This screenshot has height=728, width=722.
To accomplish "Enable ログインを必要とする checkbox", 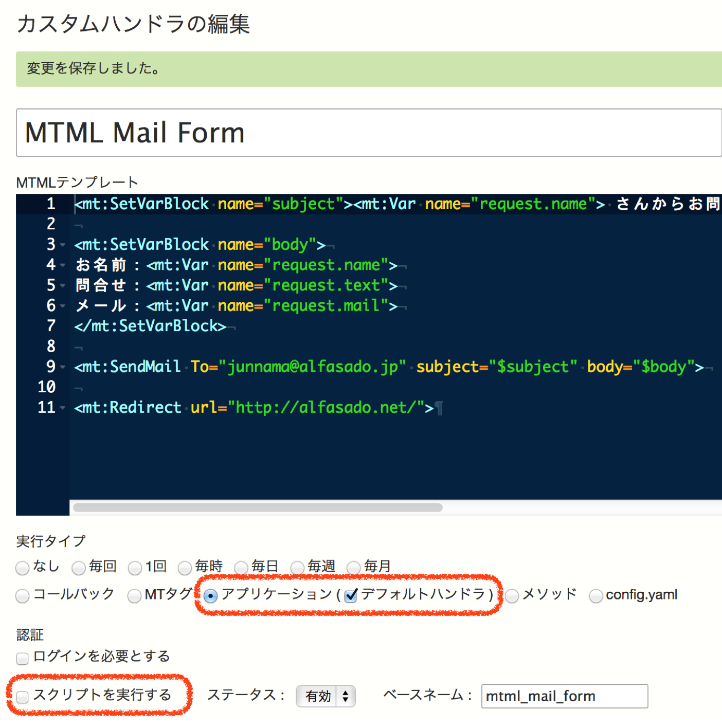I will click(x=22, y=659).
